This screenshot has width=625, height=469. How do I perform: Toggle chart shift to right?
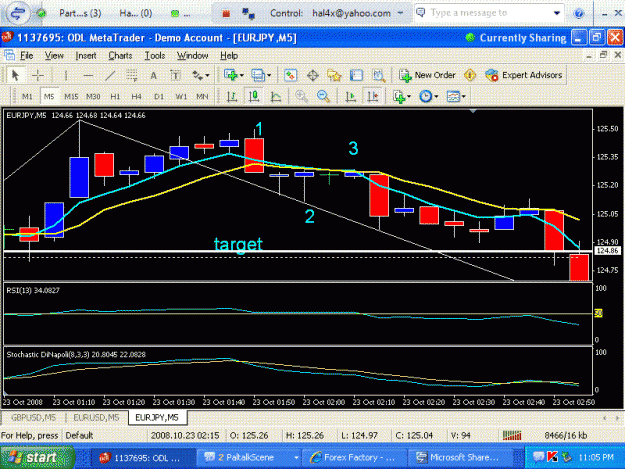373,96
